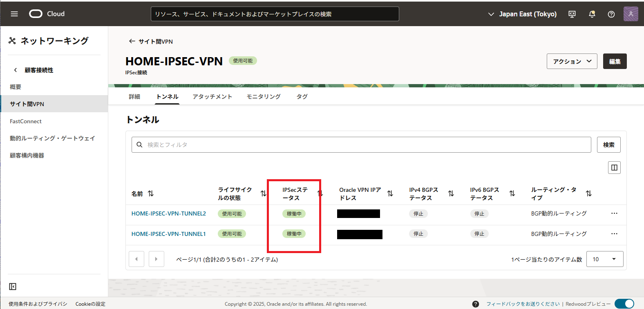Click the magnifier icon in the filter box

click(139, 144)
